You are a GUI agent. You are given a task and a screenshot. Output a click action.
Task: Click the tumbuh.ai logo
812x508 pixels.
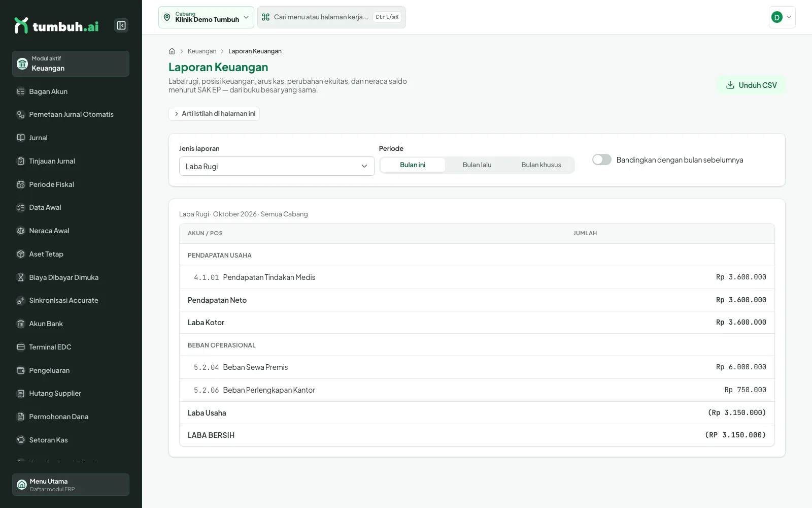coord(56,26)
